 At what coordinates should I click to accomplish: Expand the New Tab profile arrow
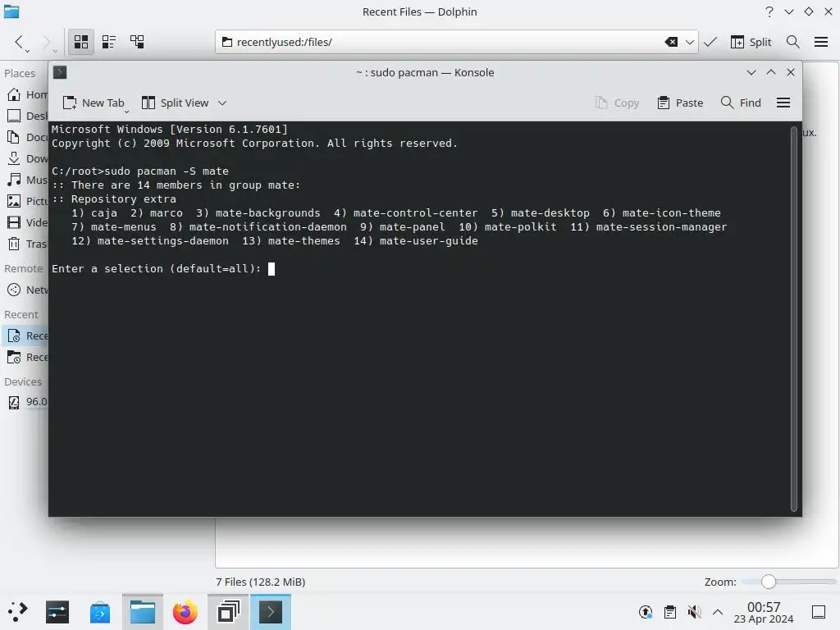(127, 112)
